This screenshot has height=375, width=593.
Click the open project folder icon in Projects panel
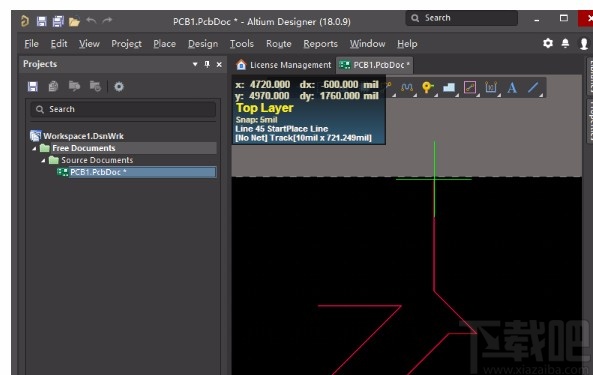click(x=74, y=87)
